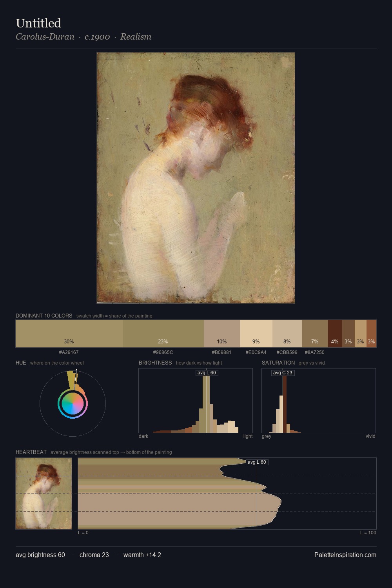Click hex code text #8A7250

(x=315, y=352)
